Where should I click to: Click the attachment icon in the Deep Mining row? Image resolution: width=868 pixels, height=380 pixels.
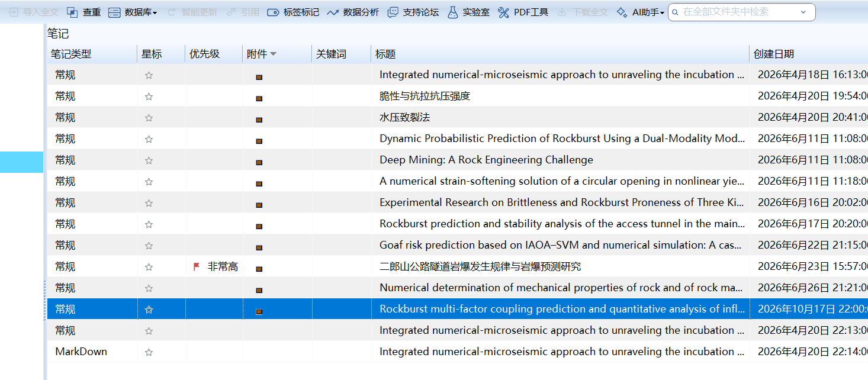click(259, 162)
